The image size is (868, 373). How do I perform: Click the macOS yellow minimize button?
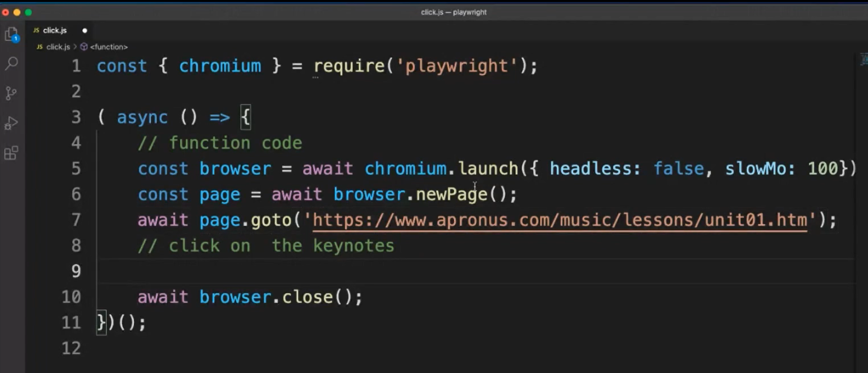click(17, 12)
